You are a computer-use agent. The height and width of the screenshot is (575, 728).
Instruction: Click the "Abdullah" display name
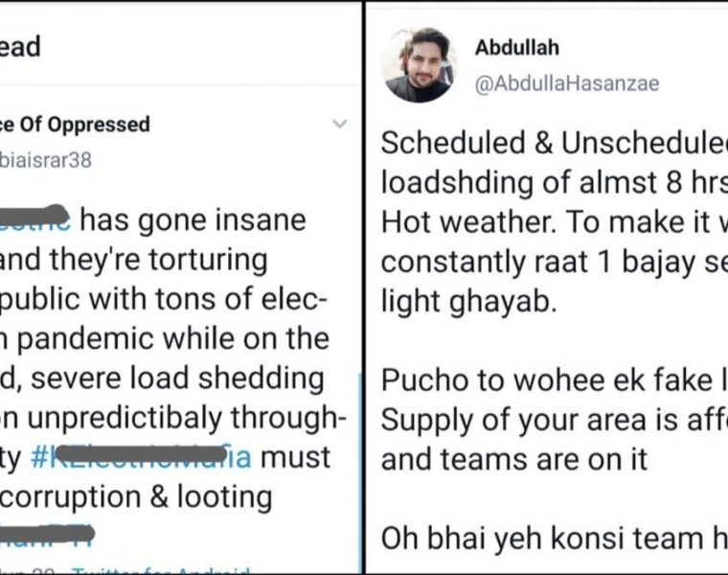tap(516, 48)
